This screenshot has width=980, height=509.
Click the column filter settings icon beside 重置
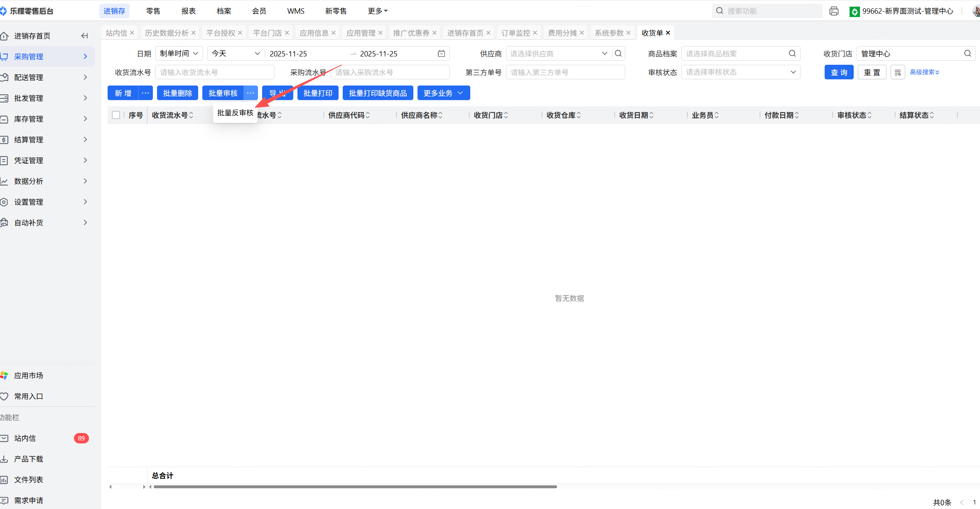coord(897,72)
